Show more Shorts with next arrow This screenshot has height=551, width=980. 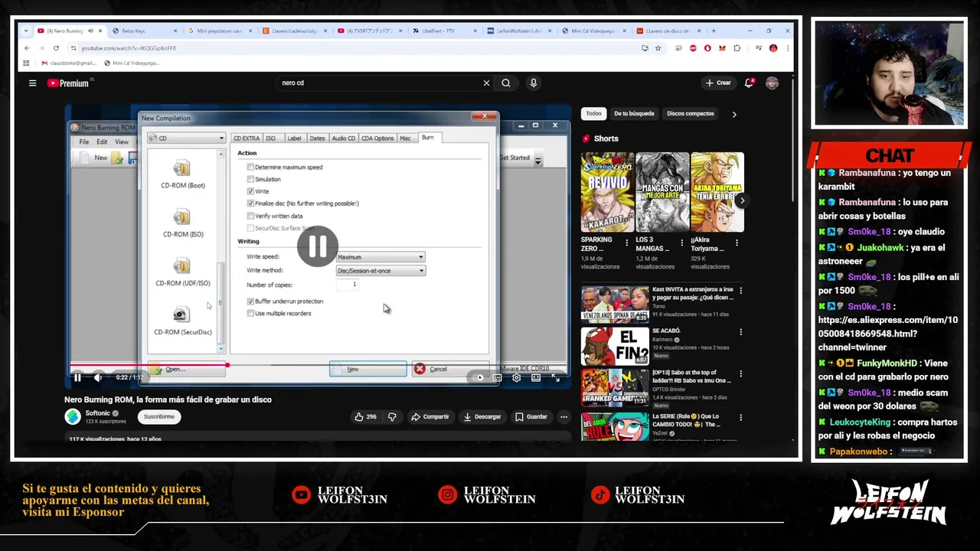742,201
